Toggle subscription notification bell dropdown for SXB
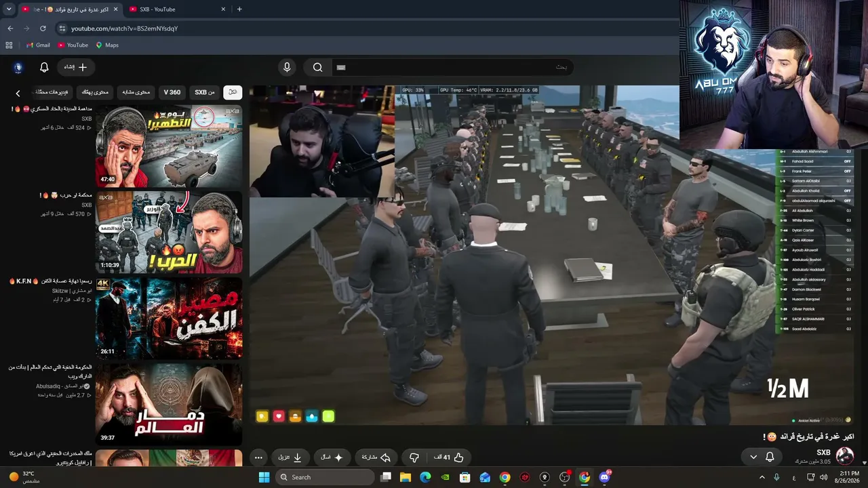This screenshot has width=868, height=488. [762, 457]
